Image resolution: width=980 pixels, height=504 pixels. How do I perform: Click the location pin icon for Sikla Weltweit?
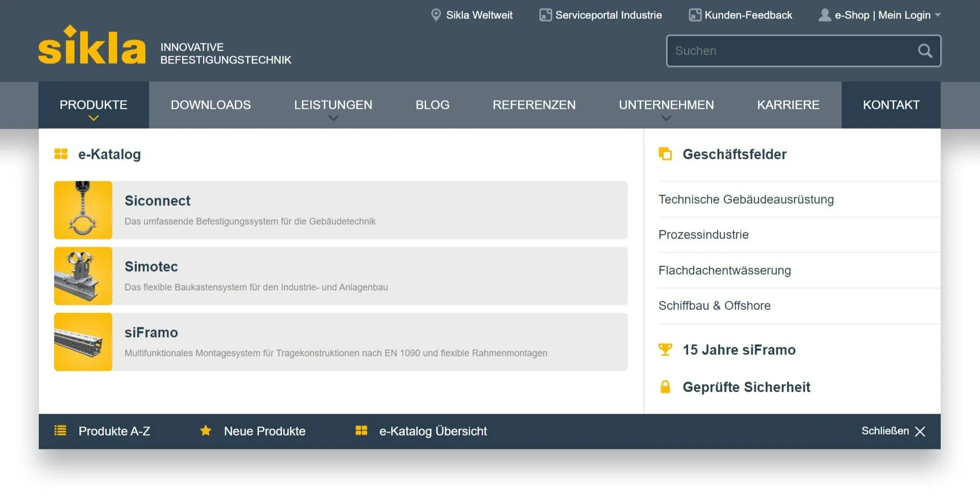tap(436, 15)
